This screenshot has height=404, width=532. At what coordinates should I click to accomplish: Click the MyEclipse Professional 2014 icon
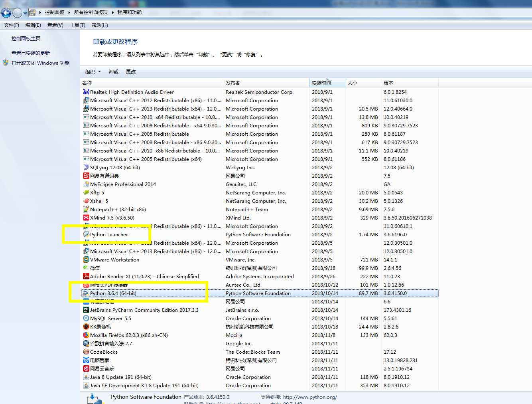point(86,184)
